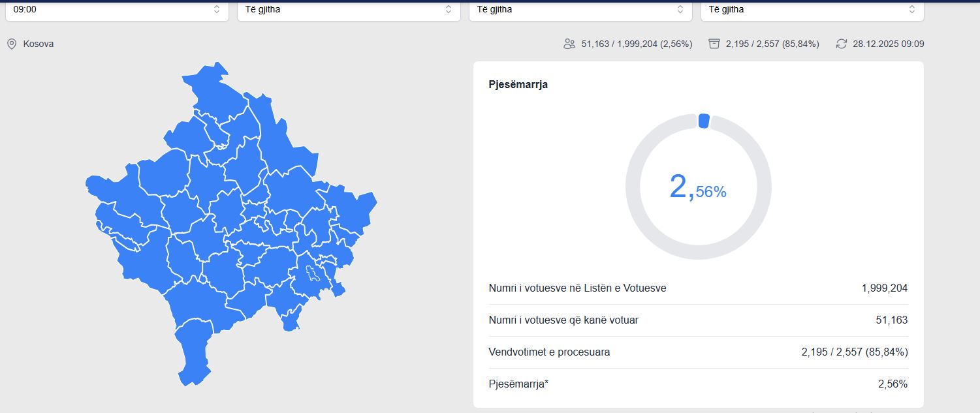Click the blue segment of the turnout donut
This screenshot has height=413, width=980.
click(x=703, y=121)
